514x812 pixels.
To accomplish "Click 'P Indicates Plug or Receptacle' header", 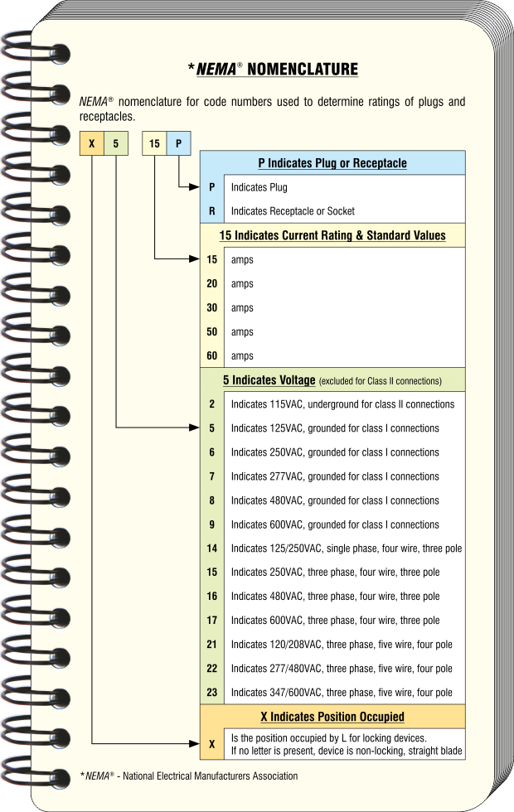I will coord(332,163).
